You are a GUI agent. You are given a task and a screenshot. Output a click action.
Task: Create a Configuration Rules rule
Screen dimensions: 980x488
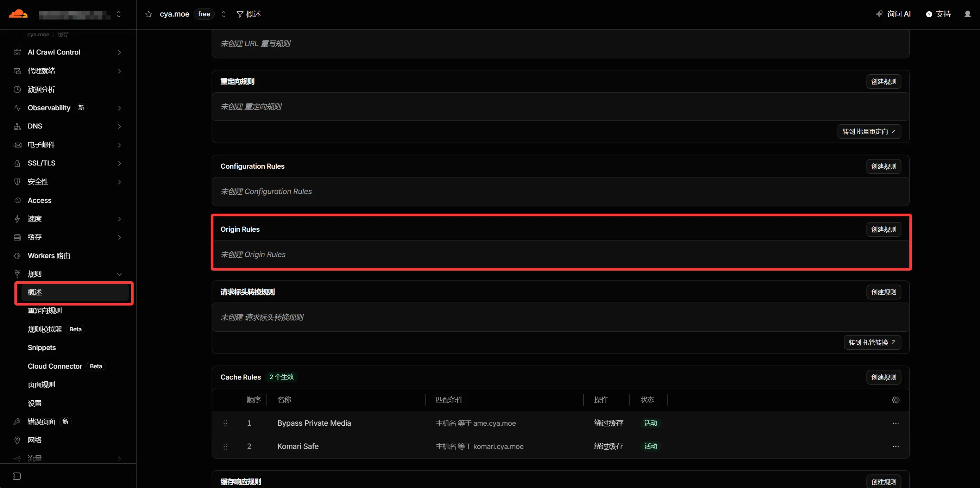(x=883, y=166)
